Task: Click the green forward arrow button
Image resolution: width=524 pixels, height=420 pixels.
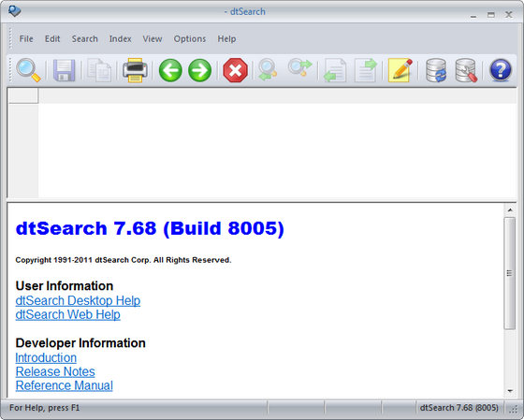Action: (x=200, y=70)
